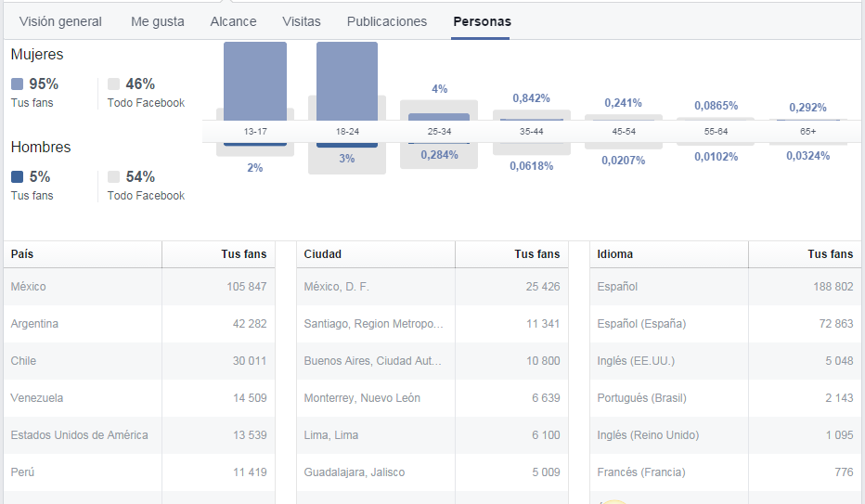Select the Portugués (Brasil) language row
The image size is (865, 504).
coord(726,398)
